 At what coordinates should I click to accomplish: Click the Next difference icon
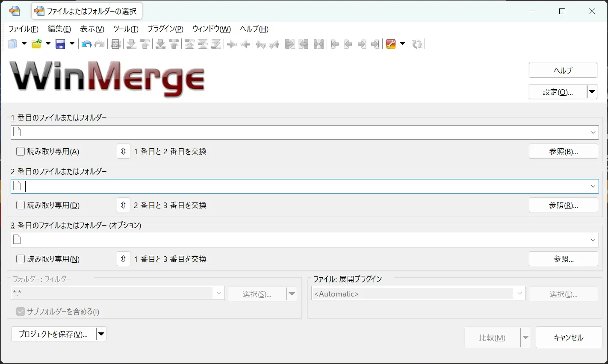(x=131, y=44)
